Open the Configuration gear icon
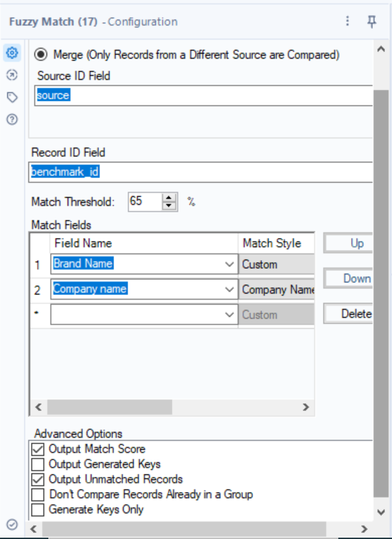The width and height of the screenshot is (392, 539). coord(12,53)
